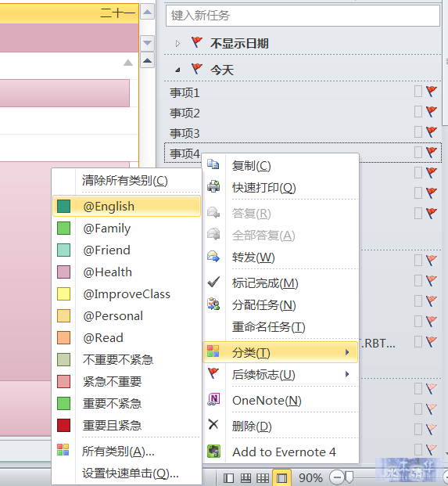
Task: Pick the dark red 重要且紧急 color swatch
Action: point(64,425)
